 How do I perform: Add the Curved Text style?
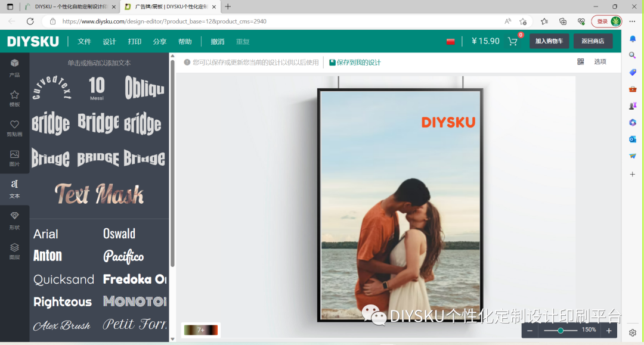click(x=52, y=88)
